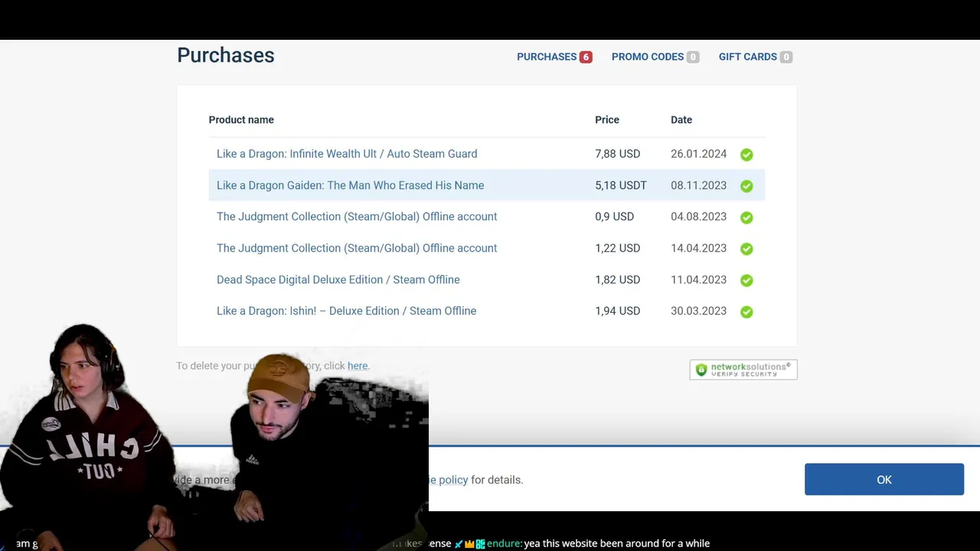
Task: Click the Price column header
Action: pyautogui.click(x=607, y=119)
